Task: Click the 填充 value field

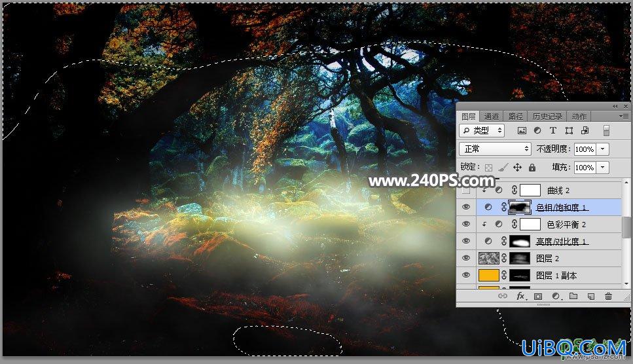Action: pos(585,168)
